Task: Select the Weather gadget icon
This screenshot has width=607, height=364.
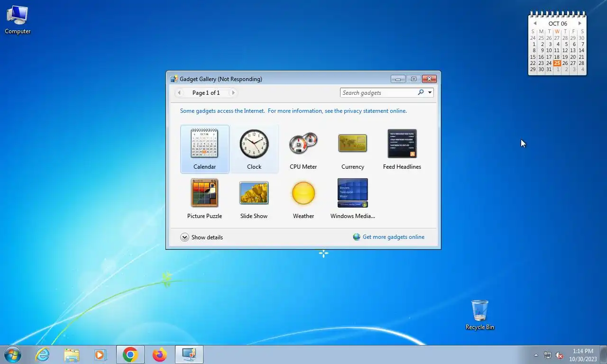Action: coord(303,193)
